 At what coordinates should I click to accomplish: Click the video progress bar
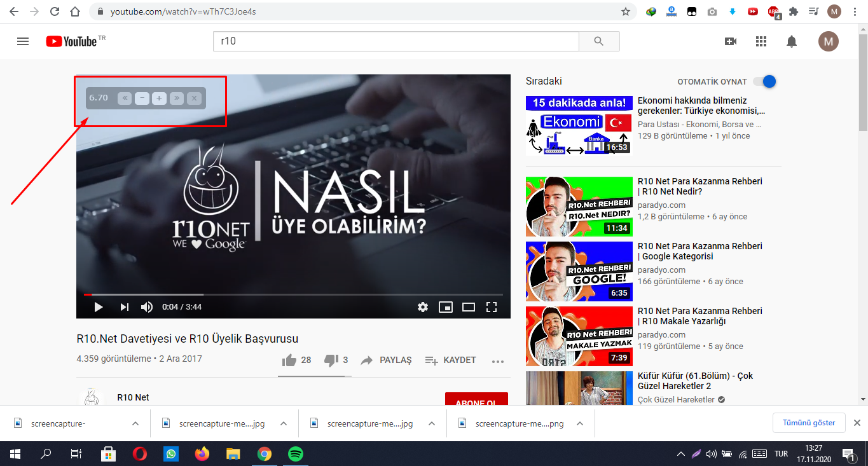[293, 294]
